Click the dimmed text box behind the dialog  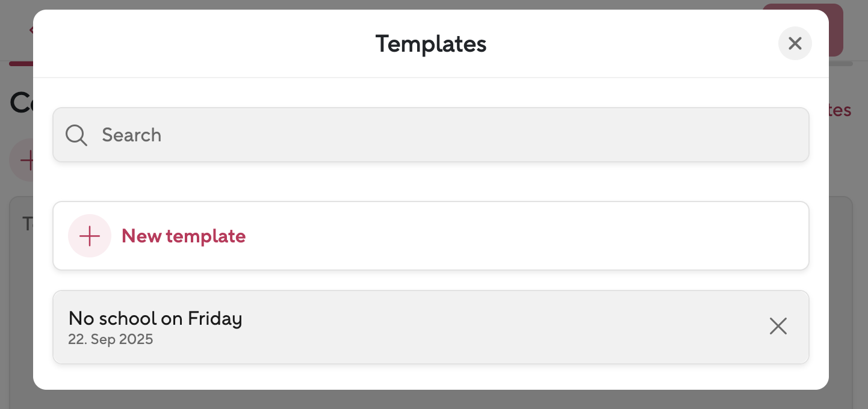pos(21,301)
